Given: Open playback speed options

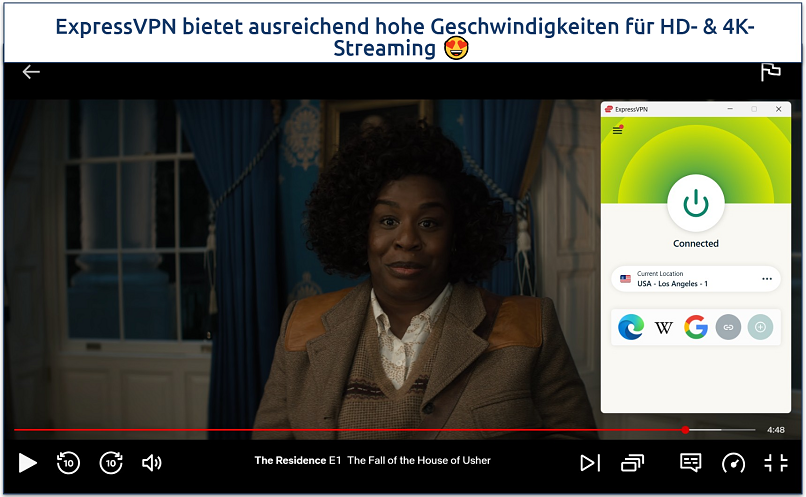Looking at the screenshot, I should [x=733, y=462].
